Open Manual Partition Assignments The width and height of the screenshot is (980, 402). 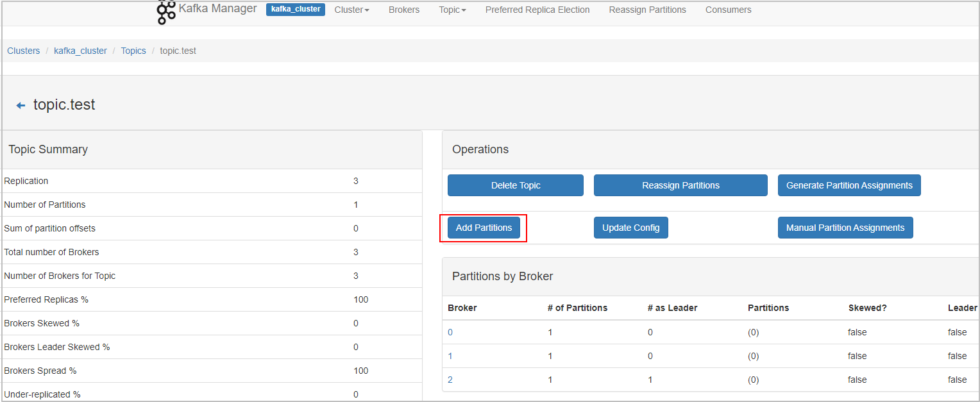pyautogui.click(x=845, y=228)
